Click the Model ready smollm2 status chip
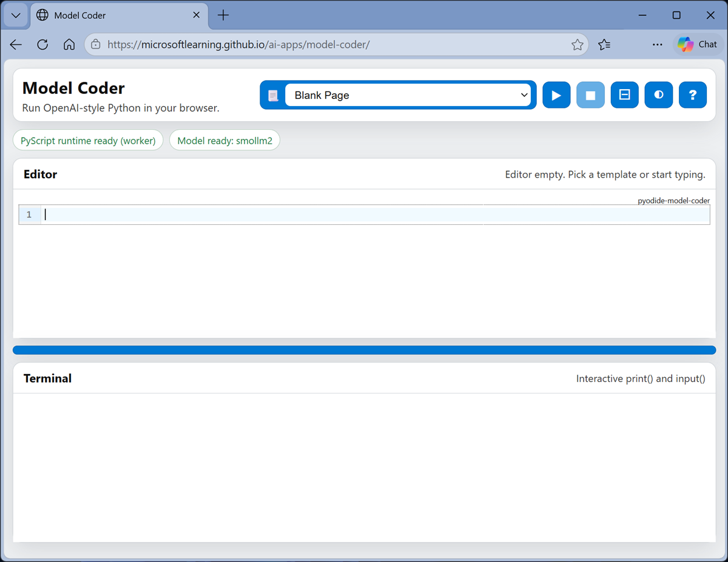 point(224,139)
